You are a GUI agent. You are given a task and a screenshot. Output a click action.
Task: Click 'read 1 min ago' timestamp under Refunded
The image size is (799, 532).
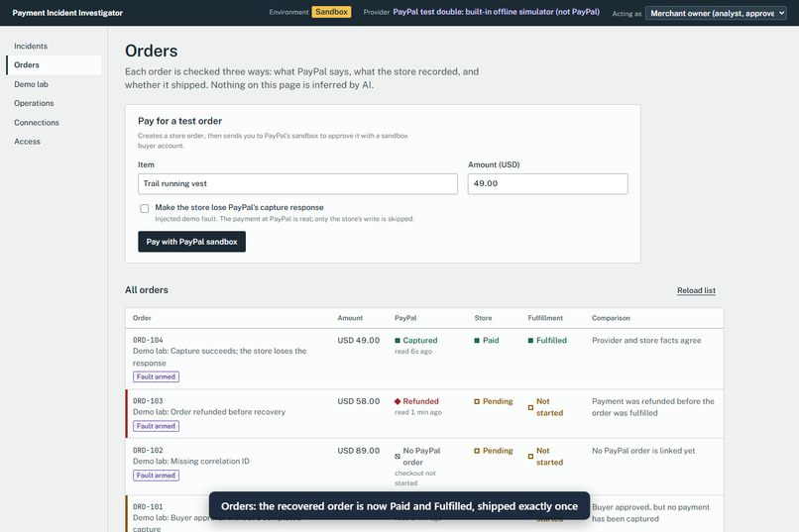click(418, 412)
